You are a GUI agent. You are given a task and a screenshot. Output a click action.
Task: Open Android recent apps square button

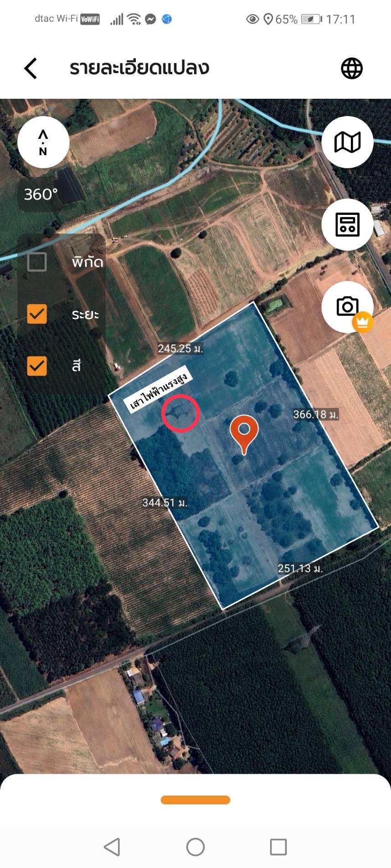[x=278, y=847]
